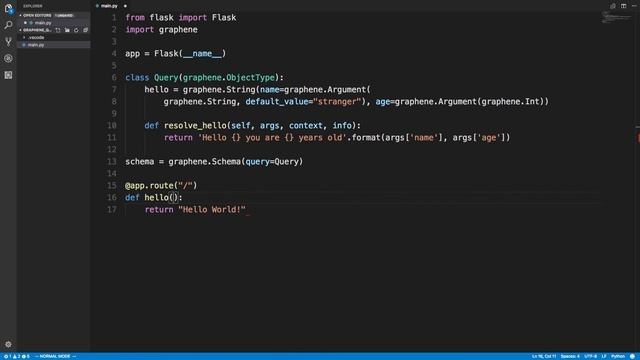Screen dimensions: 640x360
Task: Click on 'resolve_hello' function name
Action: (x=195, y=126)
